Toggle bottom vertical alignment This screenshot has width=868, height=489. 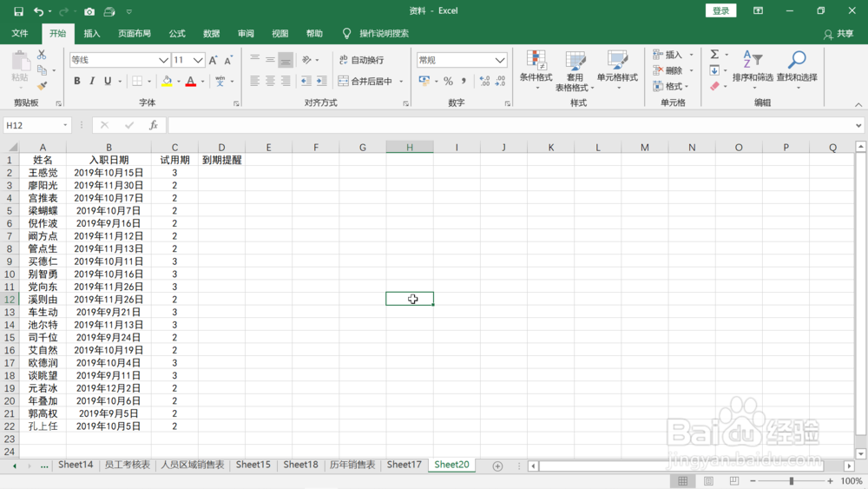(x=286, y=60)
